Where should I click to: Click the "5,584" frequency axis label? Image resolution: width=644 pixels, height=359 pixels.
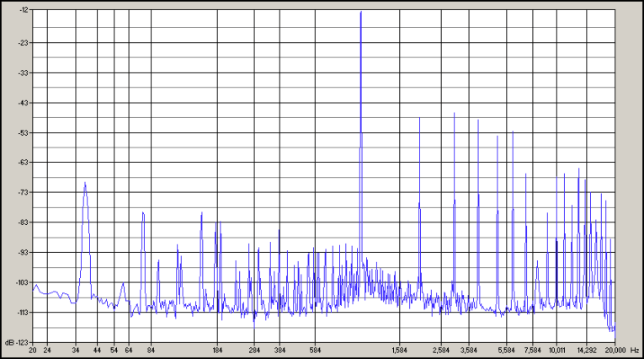click(507, 351)
